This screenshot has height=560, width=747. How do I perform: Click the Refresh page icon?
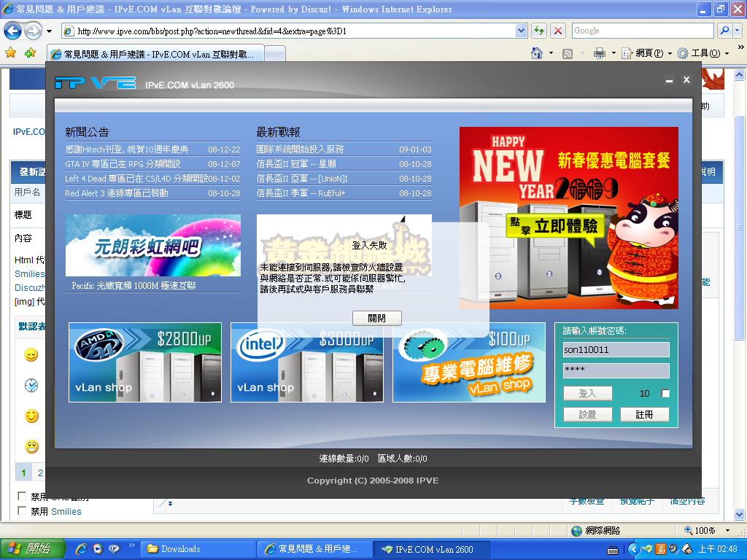point(539,31)
